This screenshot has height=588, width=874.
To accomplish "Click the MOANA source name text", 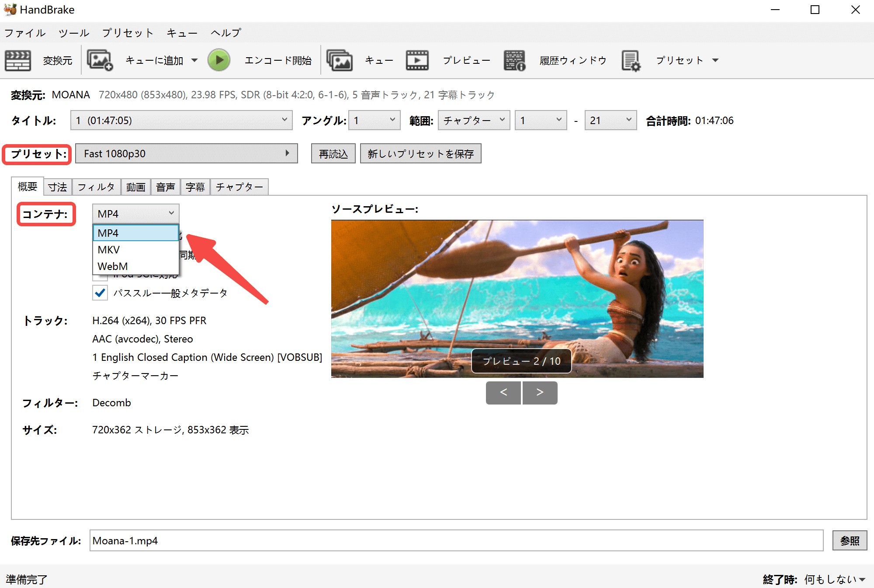I will [71, 95].
